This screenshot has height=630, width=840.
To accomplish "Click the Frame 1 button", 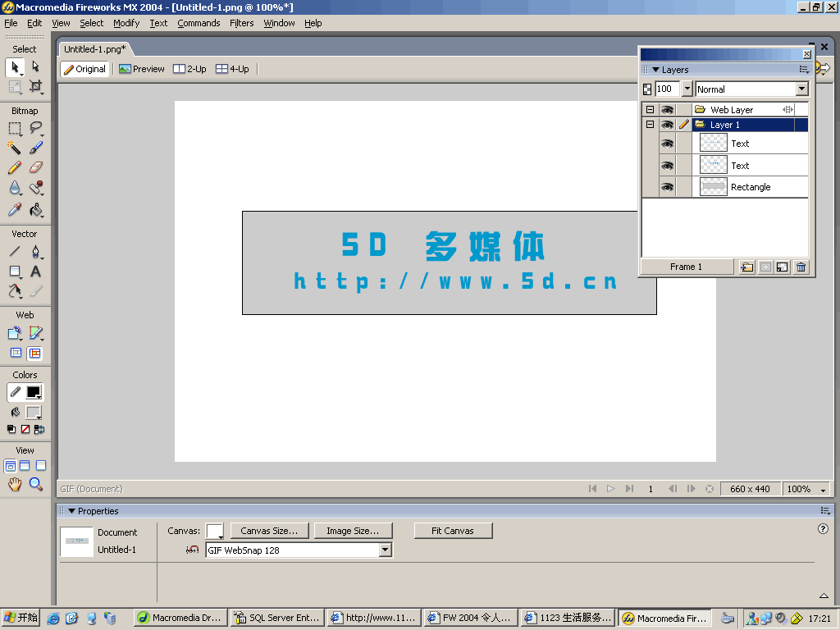I will tap(687, 267).
